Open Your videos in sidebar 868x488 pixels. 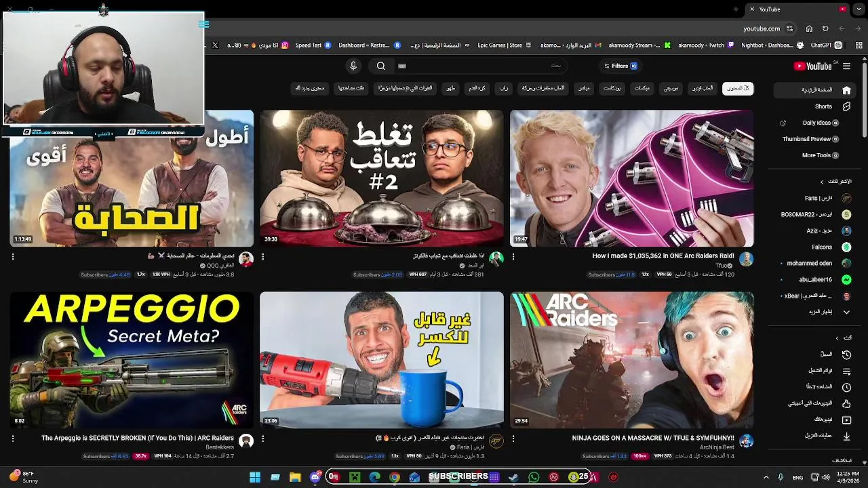point(846,420)
